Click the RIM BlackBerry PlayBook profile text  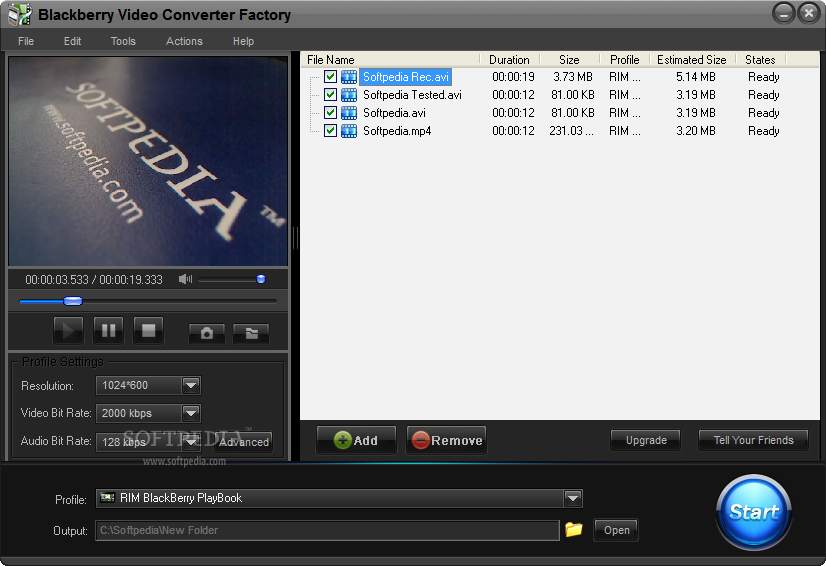[181, 497]
